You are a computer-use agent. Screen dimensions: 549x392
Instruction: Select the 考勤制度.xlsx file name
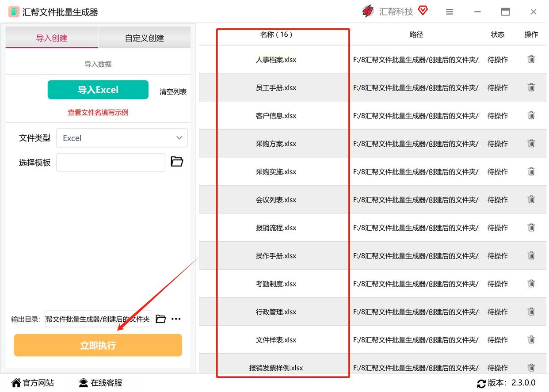[x=276, y=284]
